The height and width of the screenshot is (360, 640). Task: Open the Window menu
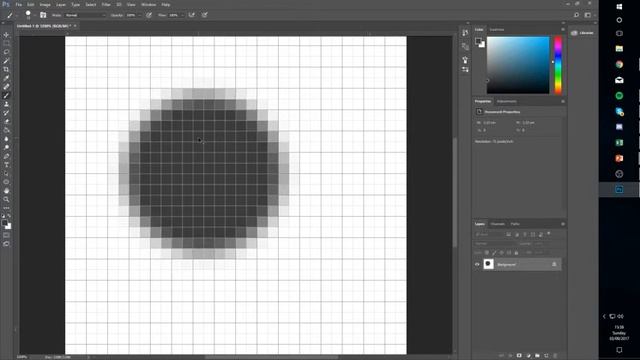tap(148, 4)
